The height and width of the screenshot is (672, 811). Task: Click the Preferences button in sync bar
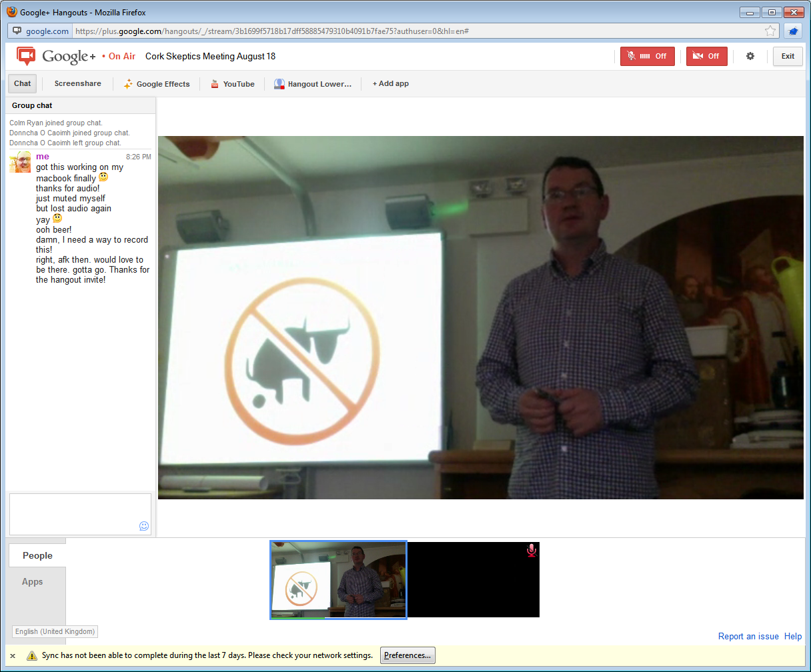[408, 656]
